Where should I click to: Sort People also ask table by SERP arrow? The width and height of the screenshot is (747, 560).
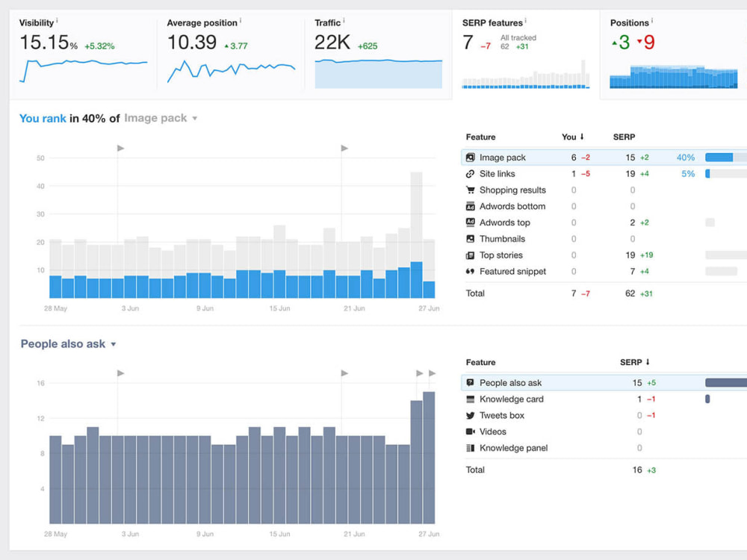648,362
